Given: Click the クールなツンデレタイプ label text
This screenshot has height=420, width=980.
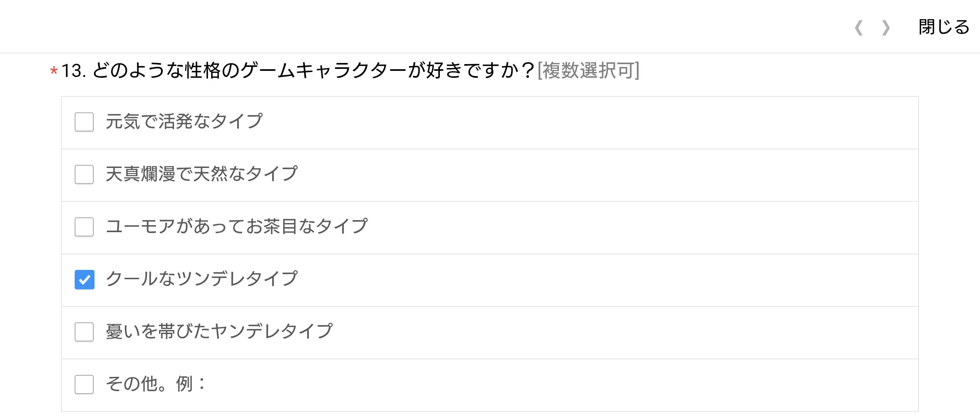Looking at the screenshot, I should coord(201,279).
